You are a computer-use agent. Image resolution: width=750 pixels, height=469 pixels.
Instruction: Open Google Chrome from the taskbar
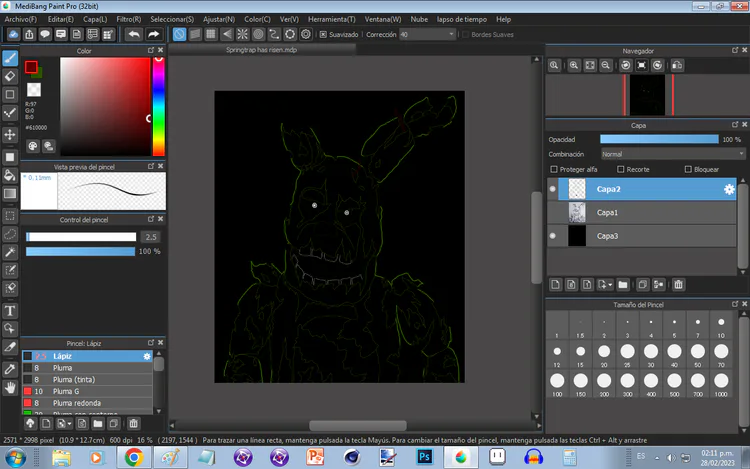(x=133, y=457)
